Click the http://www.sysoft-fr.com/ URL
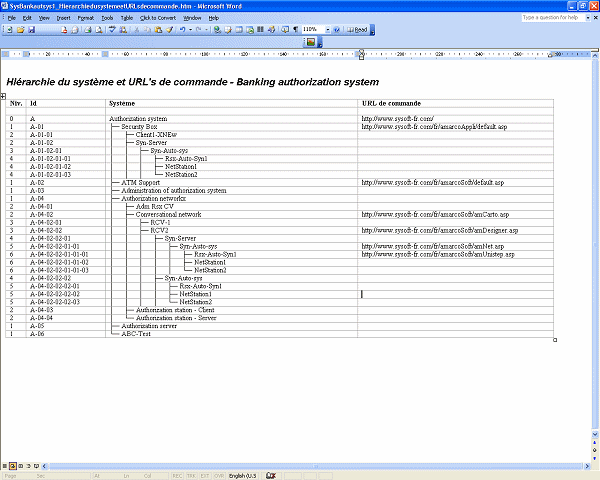 pyautogui.click(x=397, y=119)
